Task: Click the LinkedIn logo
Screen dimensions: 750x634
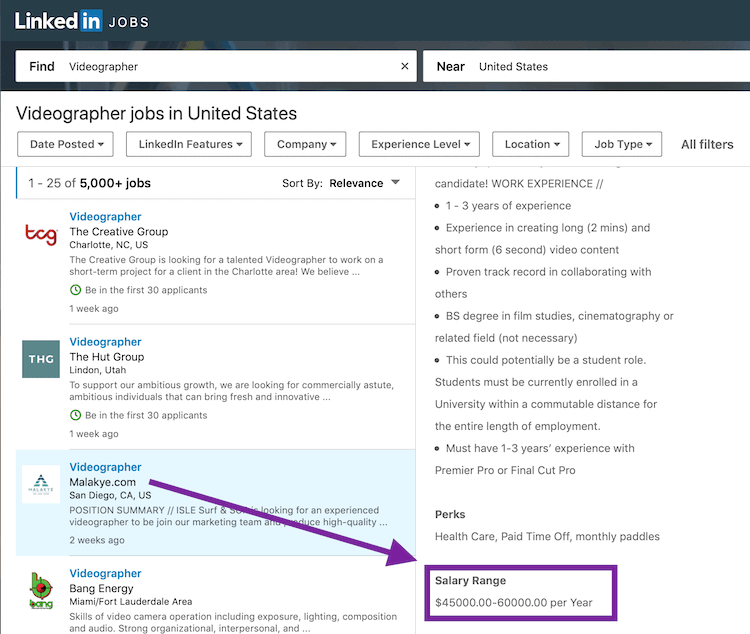Action: tap(58, 21)
